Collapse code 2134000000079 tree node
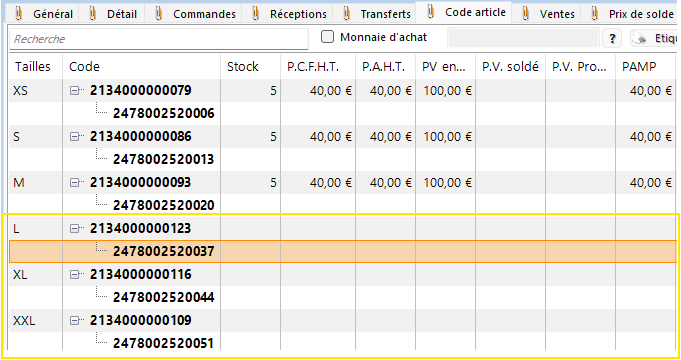The height and width of the screenshot is (360, 681). pos(75,90)
